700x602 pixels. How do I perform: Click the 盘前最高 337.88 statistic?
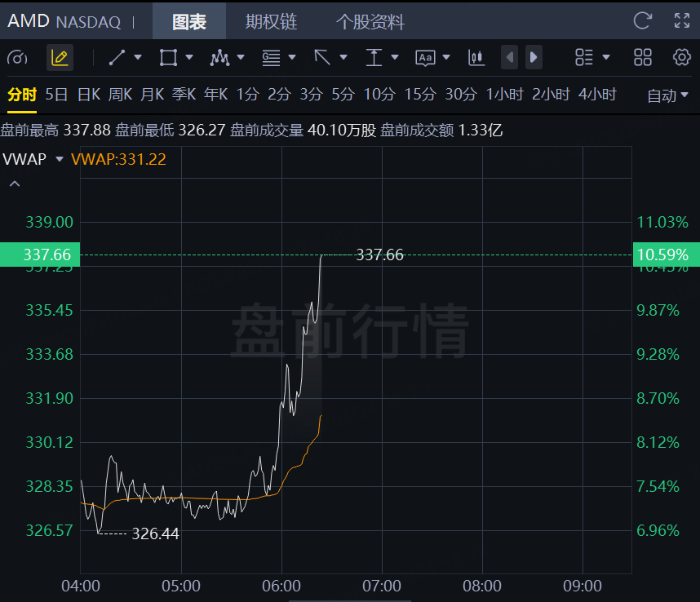55,130
